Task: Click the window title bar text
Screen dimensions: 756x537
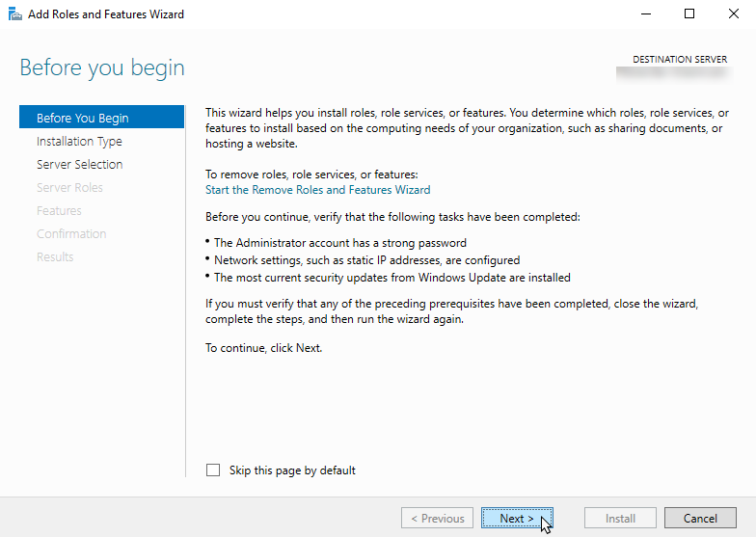Action: pyautogui.click(x=106, y=14)
